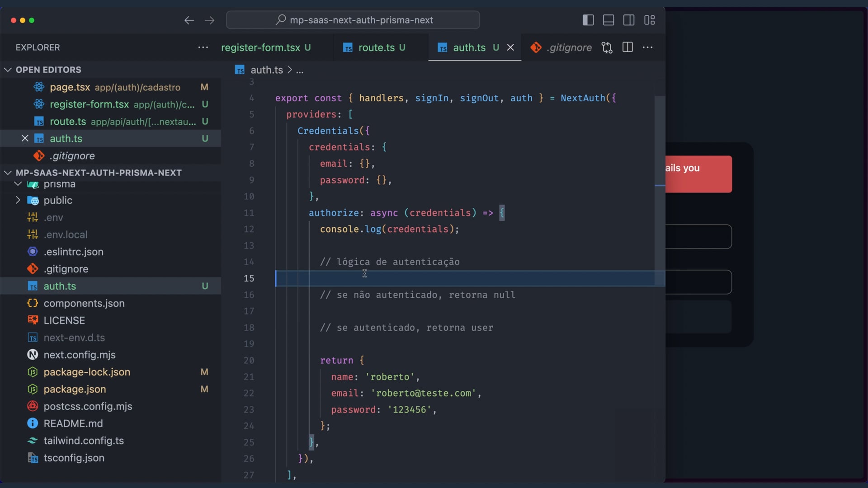Image resolution: width=868 pixels, height=488 pixels.
Task: Switch to the register-form.tsx tab
Action: tap(260, 47)
